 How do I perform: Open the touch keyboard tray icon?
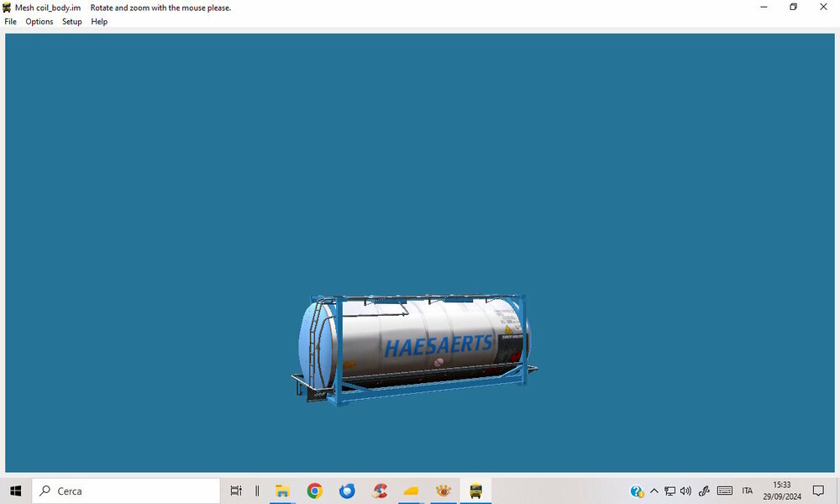point(725,491)
